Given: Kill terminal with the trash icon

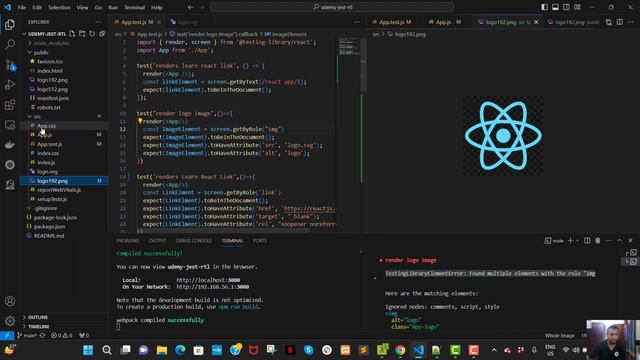Looking at the screenshot, I should [598, 240].
